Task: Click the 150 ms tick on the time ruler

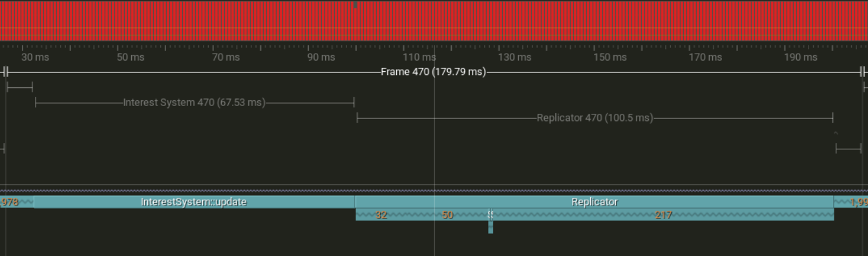Action: pos(610,57)
